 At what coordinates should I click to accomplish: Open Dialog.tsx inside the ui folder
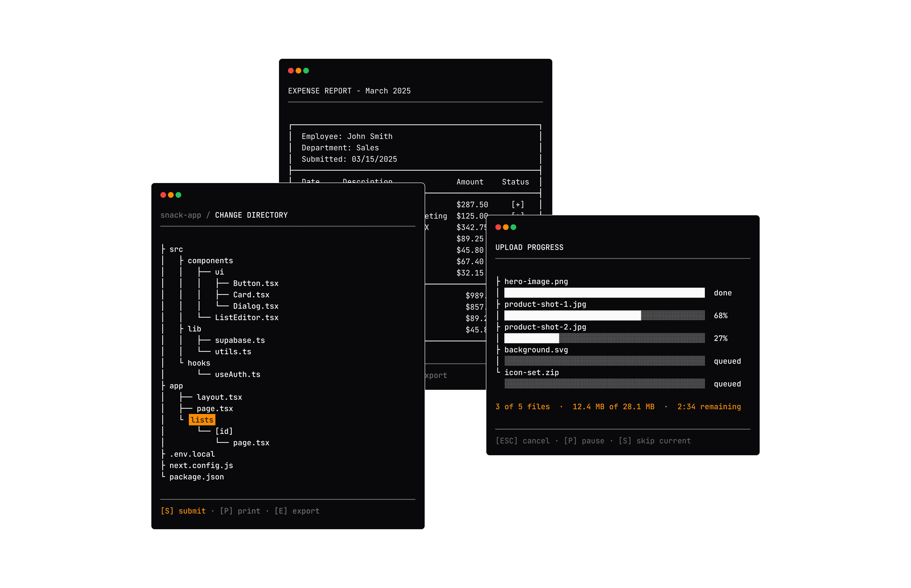click(x=256, y=306)
